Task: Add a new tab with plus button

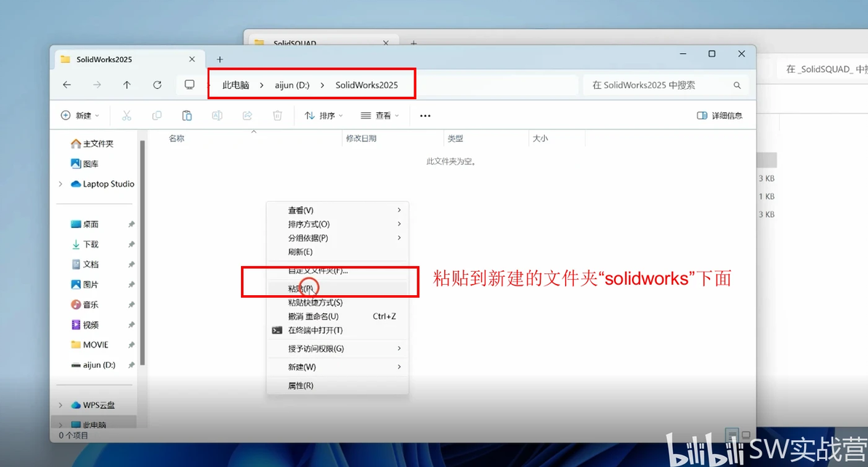Action: (220, 59)
